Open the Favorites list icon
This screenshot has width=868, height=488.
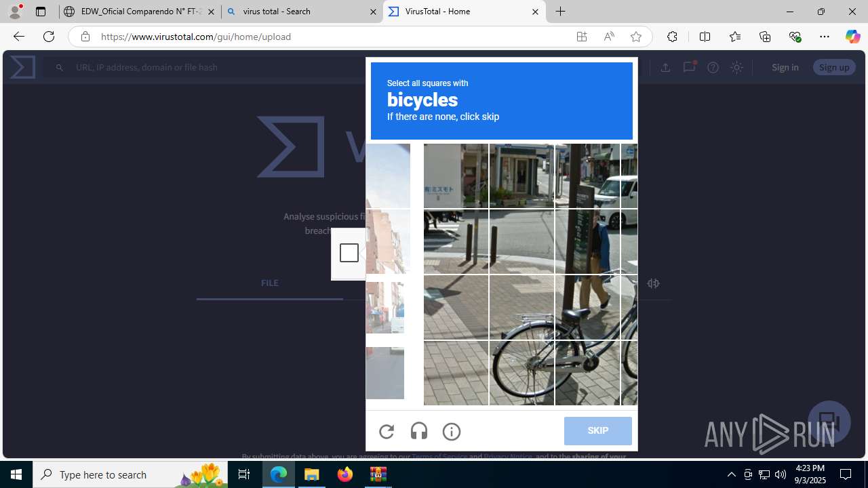point(735,37)
